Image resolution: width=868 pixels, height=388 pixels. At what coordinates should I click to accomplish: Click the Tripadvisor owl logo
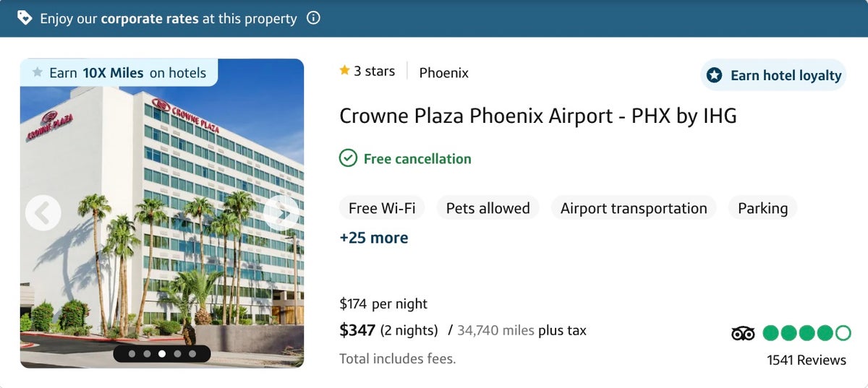pyautogui.click(x=743, y=333)
